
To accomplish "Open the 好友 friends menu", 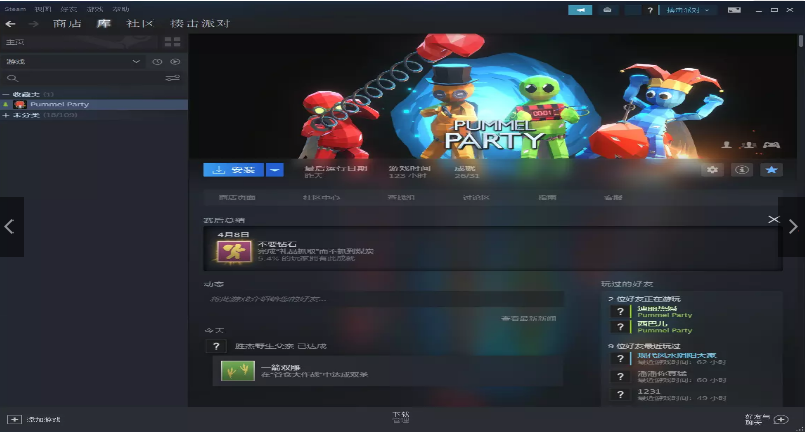I will click(69, 9).
